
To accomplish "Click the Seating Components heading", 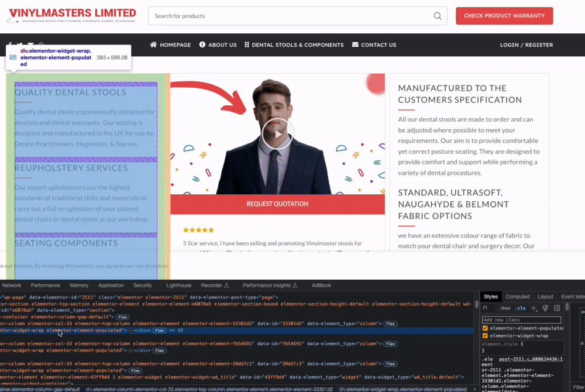I will point(66,243).
